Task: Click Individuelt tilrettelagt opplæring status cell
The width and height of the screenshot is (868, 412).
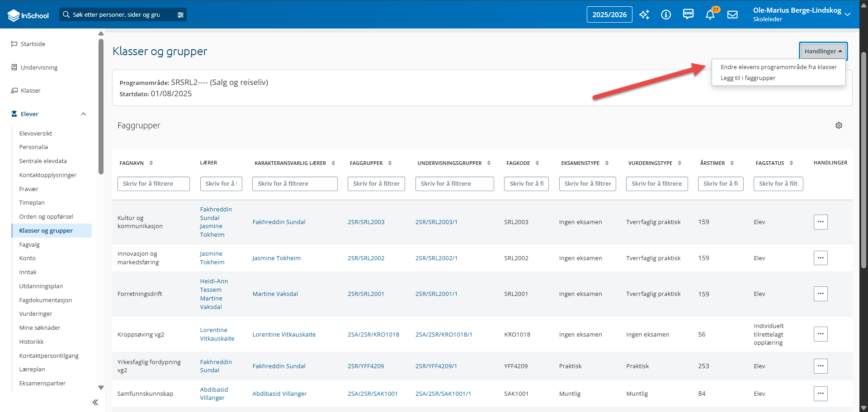Action: [x=769, y=334]
